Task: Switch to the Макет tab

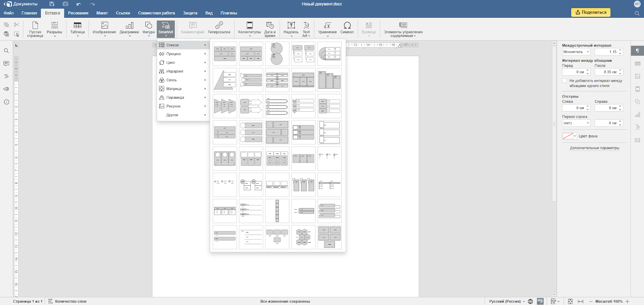Action: point(102,13)
